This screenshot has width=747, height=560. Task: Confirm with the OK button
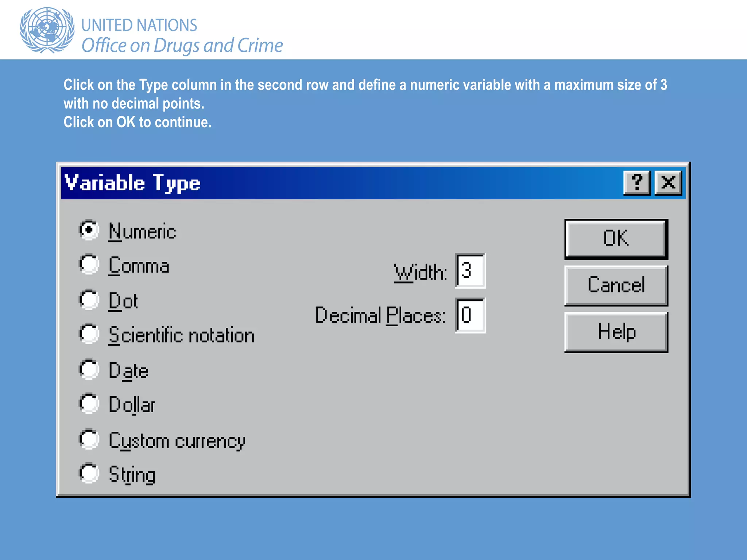tap(616, 239)
